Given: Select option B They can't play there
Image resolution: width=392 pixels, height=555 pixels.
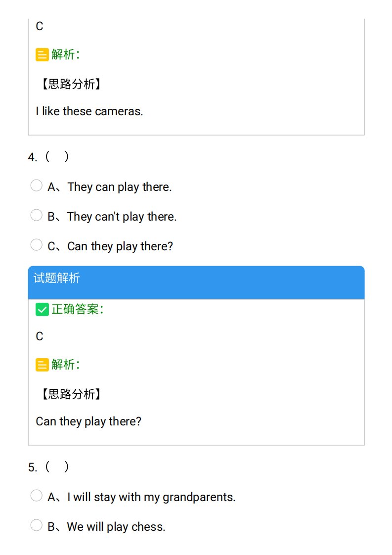Looking at the screenshot, I should (x=36, y=215).
